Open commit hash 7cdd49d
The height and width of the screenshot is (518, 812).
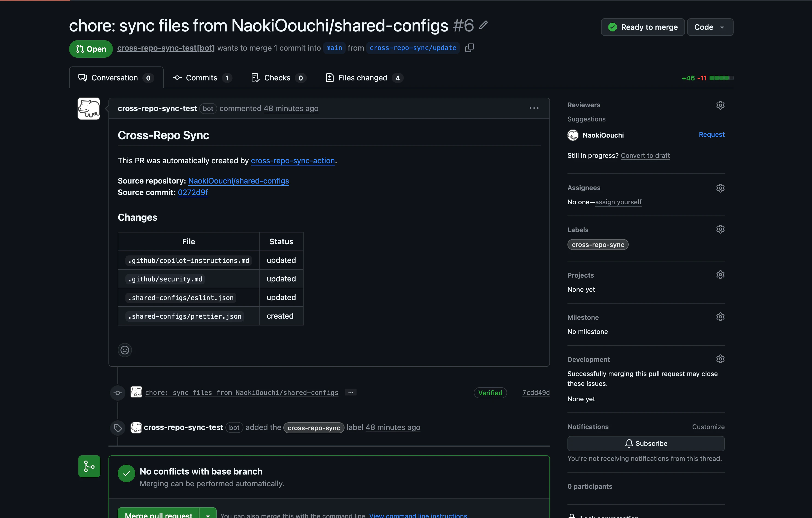(536, 392)
